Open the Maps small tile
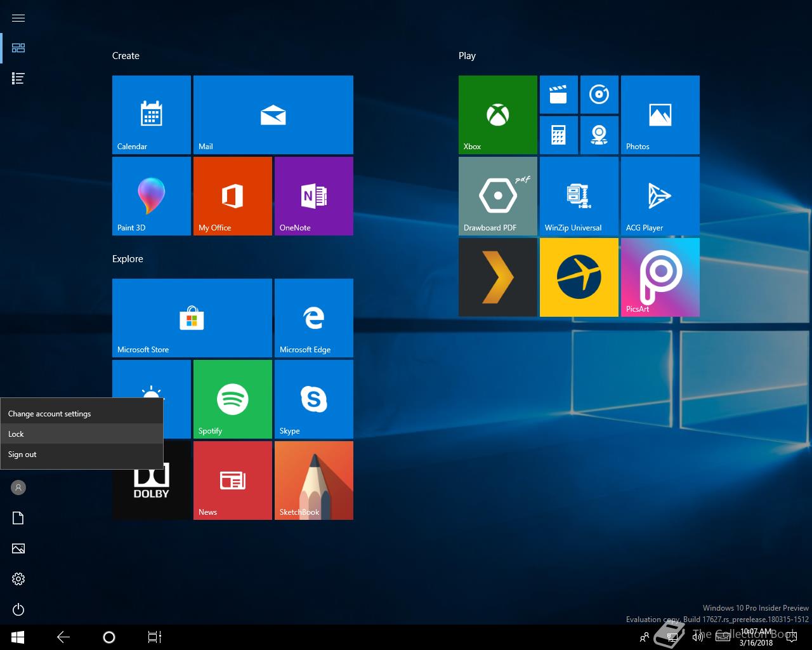 point(599,135)
